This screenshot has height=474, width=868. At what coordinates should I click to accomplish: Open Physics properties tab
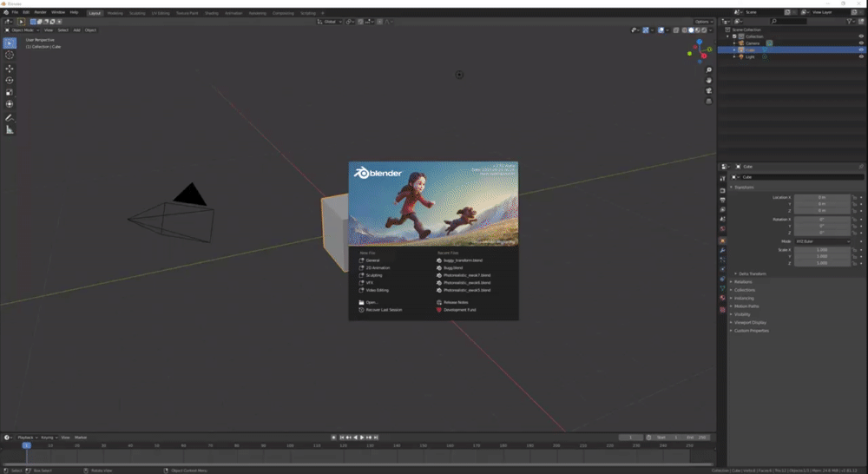[722, 269]
